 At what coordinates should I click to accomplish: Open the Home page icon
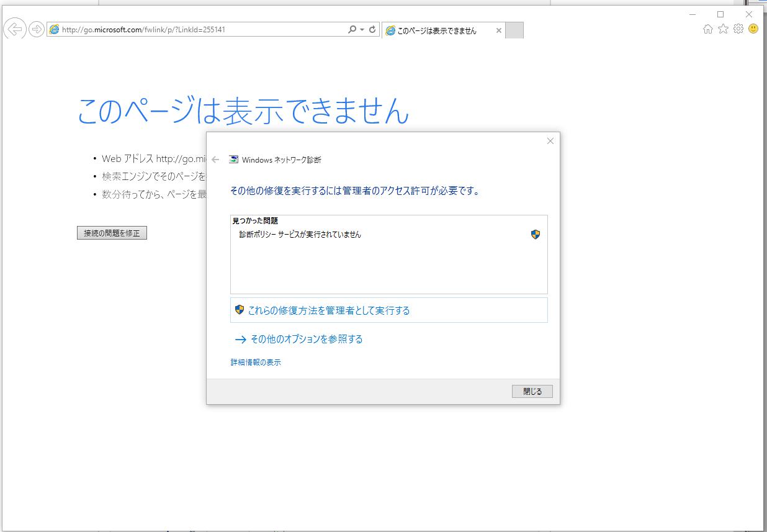pyautogui.click(x=707, y=29)
